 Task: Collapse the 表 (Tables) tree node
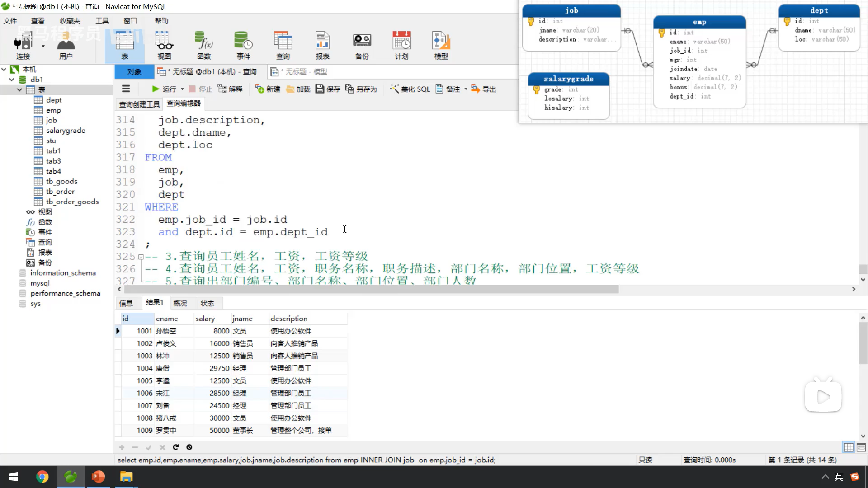pyautogui.click(x=19, y=89)
